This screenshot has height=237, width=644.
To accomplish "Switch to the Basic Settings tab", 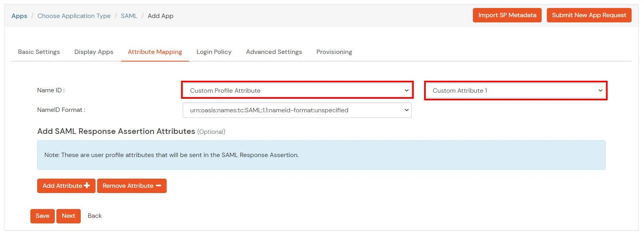I will tap(39, 52).
